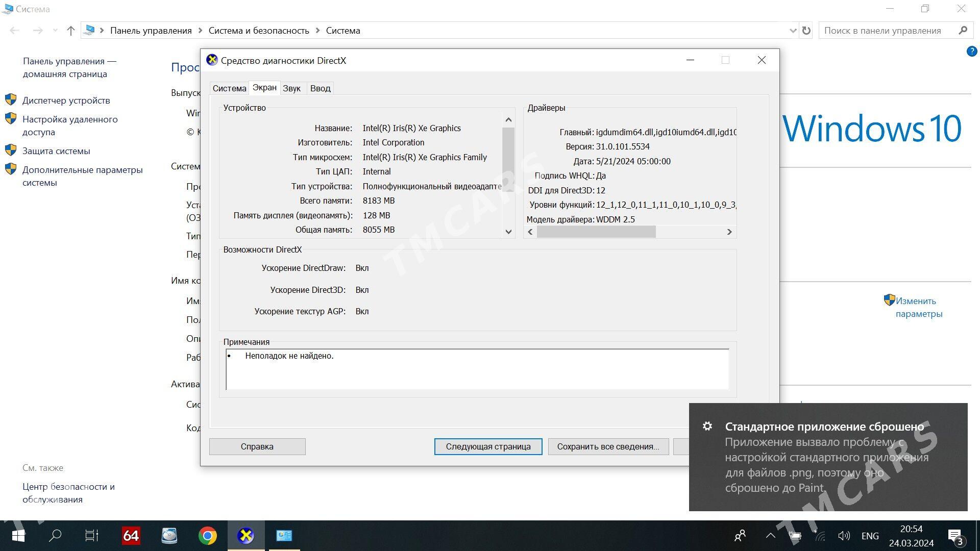
Task: Click the refresh button in address bar
Action: coord(806,31)
